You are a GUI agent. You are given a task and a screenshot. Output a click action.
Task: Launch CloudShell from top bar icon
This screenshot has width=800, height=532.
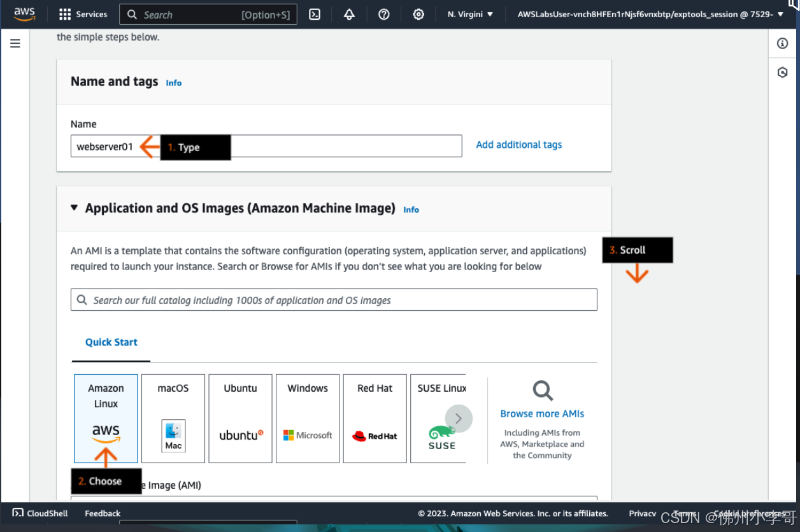[315, 14]
